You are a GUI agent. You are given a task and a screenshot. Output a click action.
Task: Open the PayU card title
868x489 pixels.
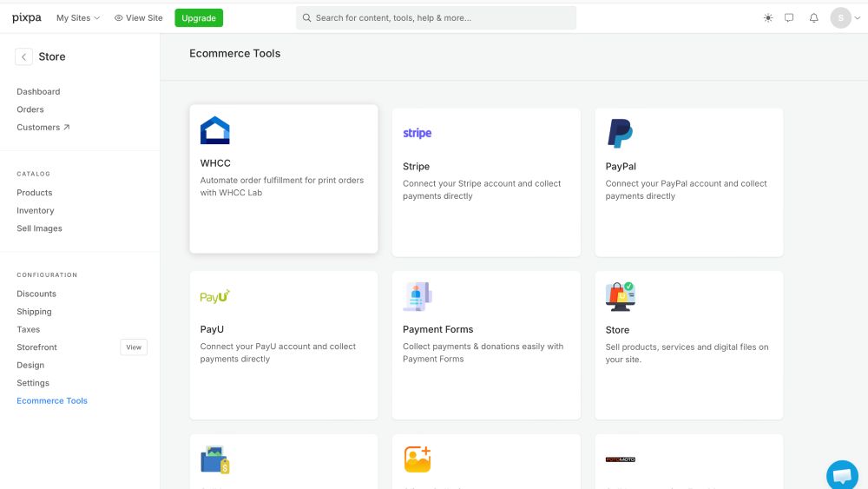point(212,329)
